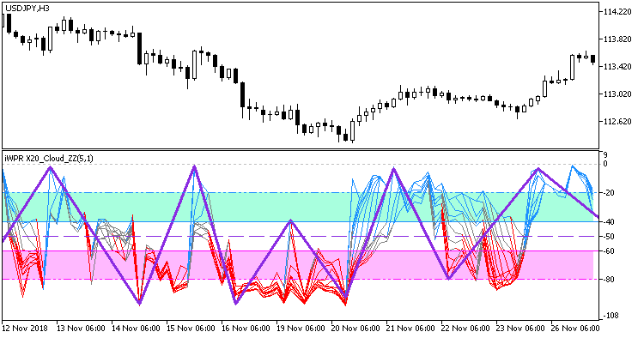Click the 114.220 price level label
The image size is (644, 338).
tap(617, 12)
